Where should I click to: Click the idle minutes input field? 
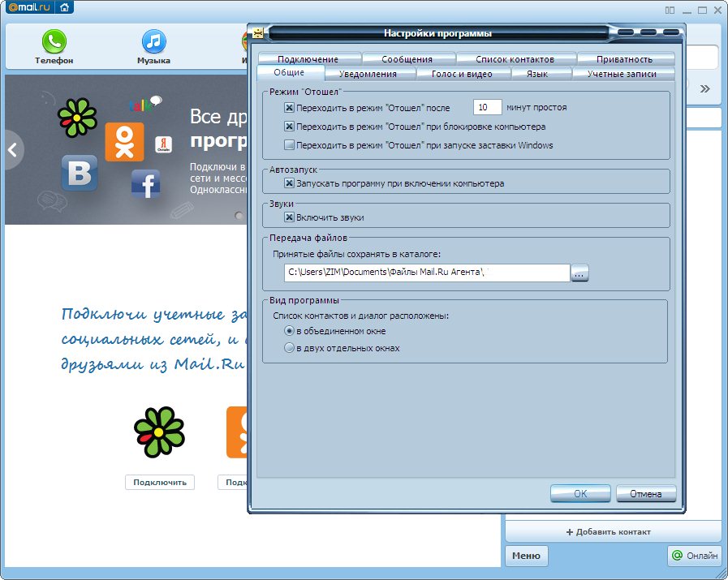(486, 107)
